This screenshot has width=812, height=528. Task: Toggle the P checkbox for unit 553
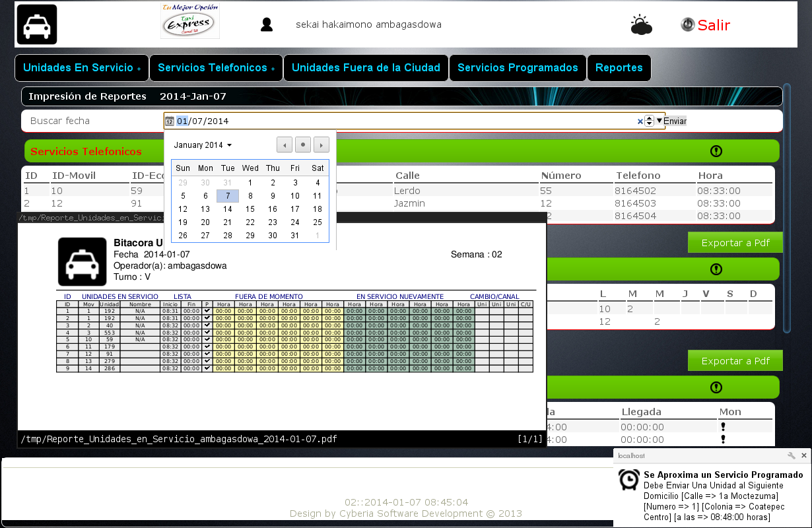[207, 331]
